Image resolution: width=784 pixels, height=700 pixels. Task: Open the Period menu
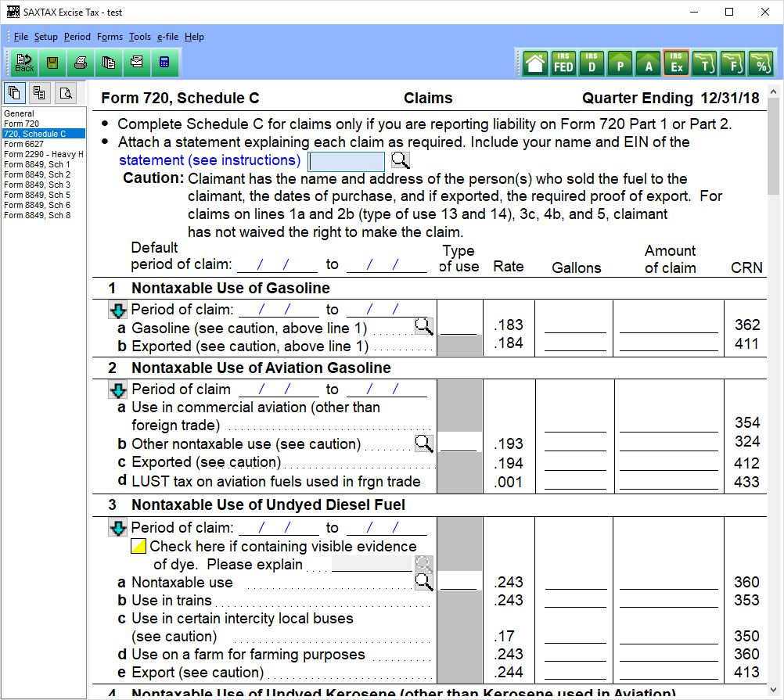click(x=77, y=37)
